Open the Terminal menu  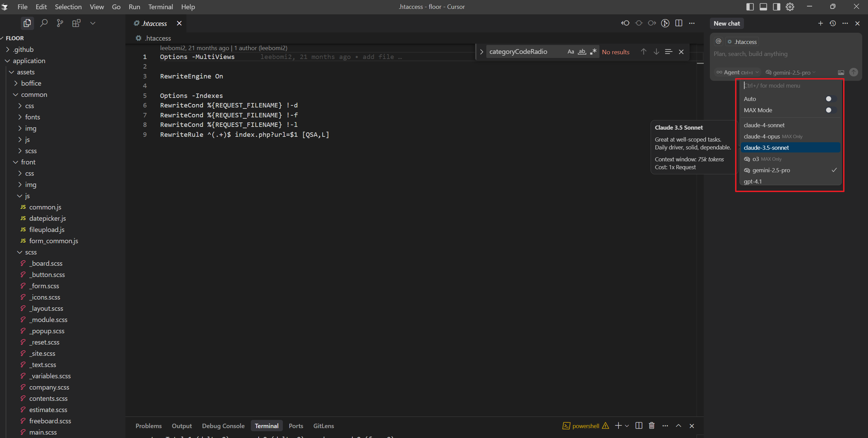(160, 7)
